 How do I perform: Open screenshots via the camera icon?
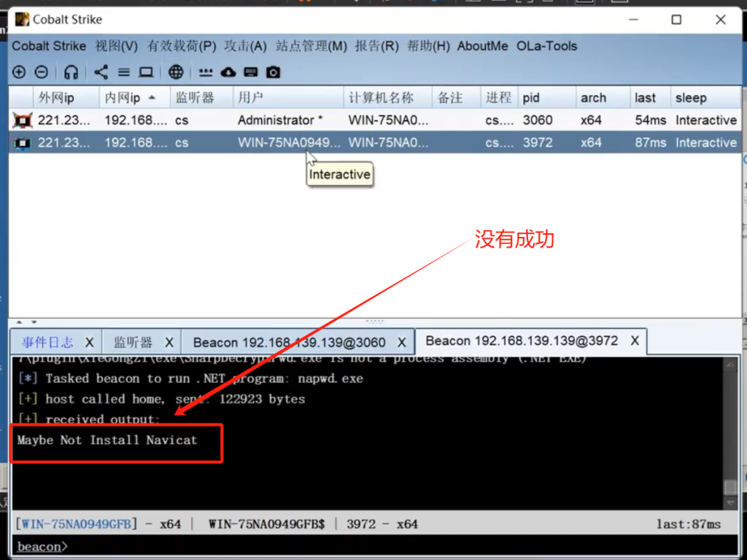click(x=273, y=72)
